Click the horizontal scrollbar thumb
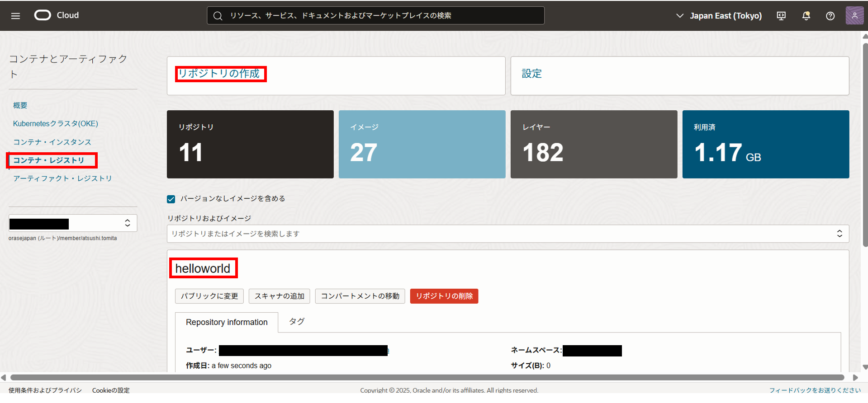Screen dimensions: 868x403 427,377
